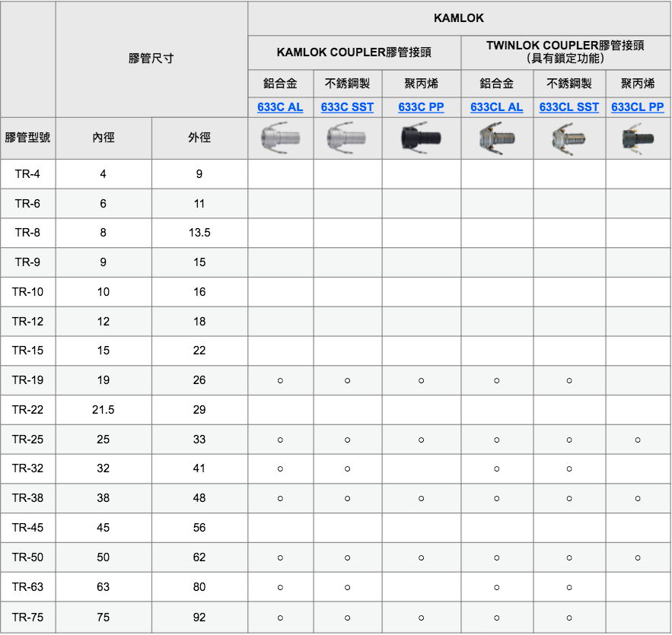The height and width of the screenshot is (635, 672).
Task: Click the 不銹鋼製 header above 633C SST
Action: pos(347,83)
